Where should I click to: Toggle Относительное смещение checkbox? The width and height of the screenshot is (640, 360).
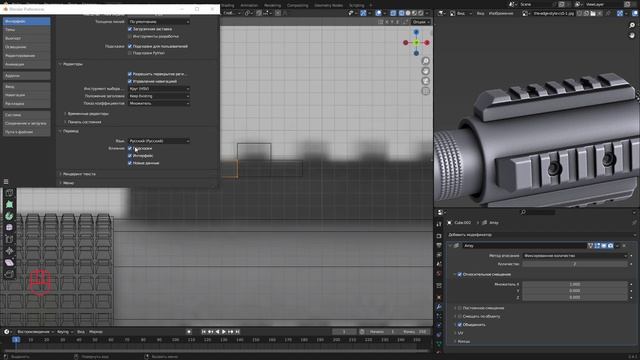[460, 274]
